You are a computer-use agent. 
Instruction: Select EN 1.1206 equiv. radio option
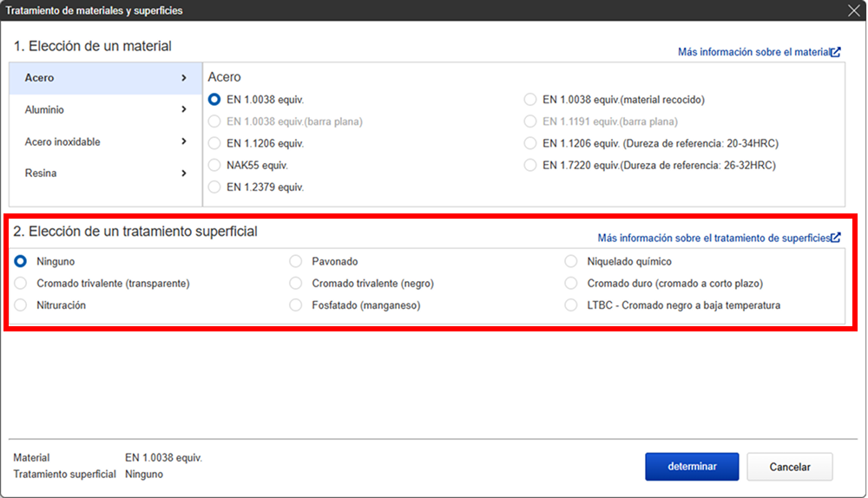point(214,143)
